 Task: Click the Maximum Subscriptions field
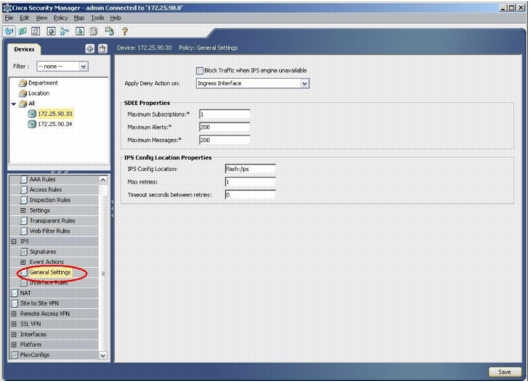pyautogui.click(x=224, y=114)
